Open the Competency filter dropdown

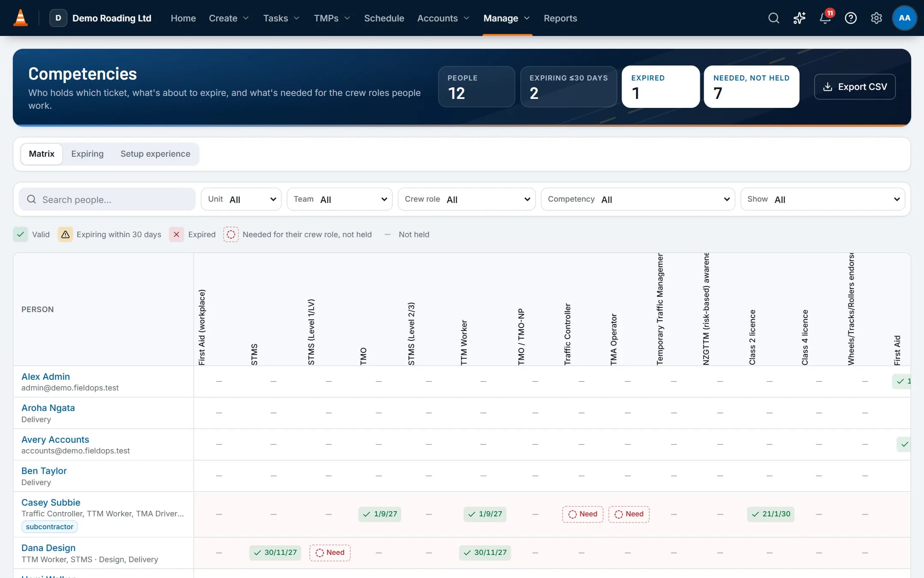[x=638, y=199]
